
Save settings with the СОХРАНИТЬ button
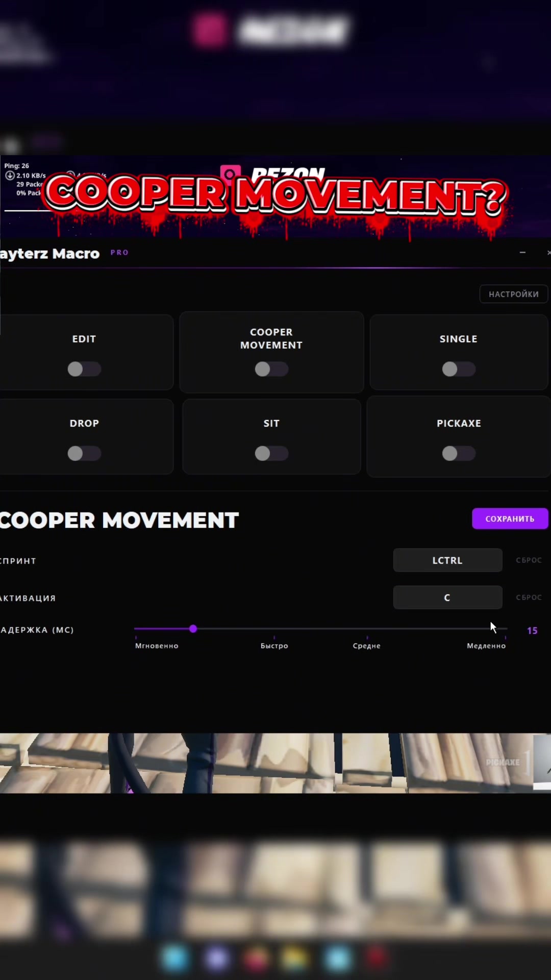[x=510, y=519]
